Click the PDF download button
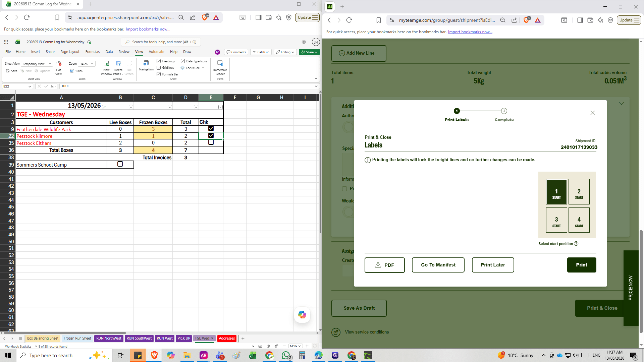The height and width of the screenshot is (362, 644). point(384,265)
